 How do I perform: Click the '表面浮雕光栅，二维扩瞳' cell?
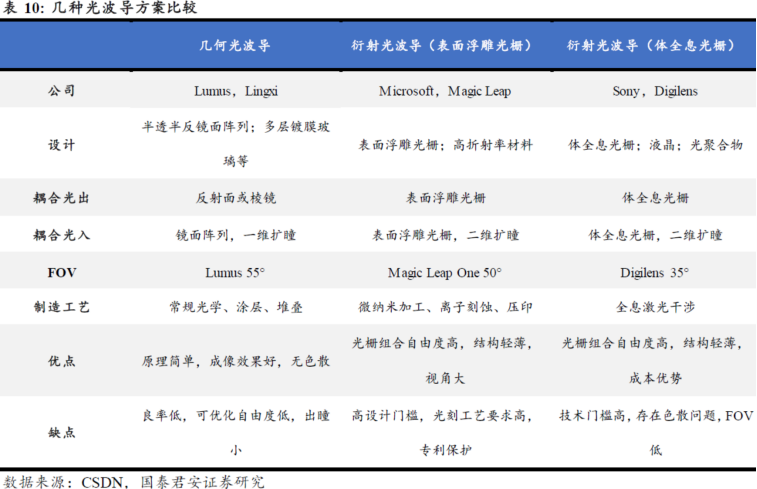coord(445,235)
